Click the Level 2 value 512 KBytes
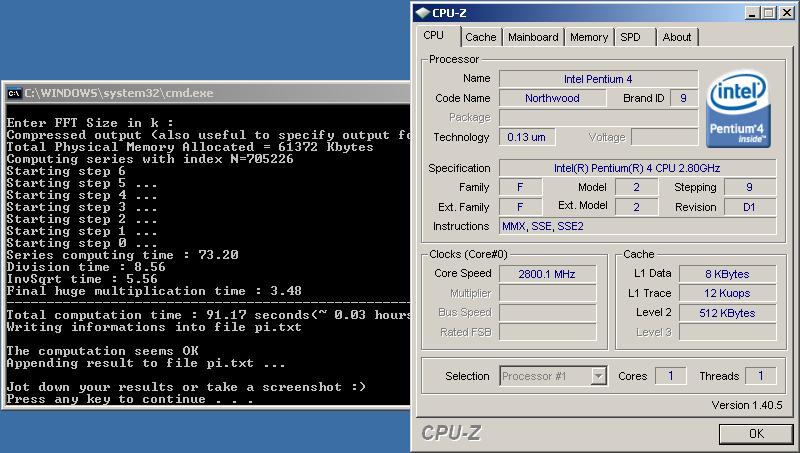800x453 pixels. pyautogui.click(x=727, y=313)
